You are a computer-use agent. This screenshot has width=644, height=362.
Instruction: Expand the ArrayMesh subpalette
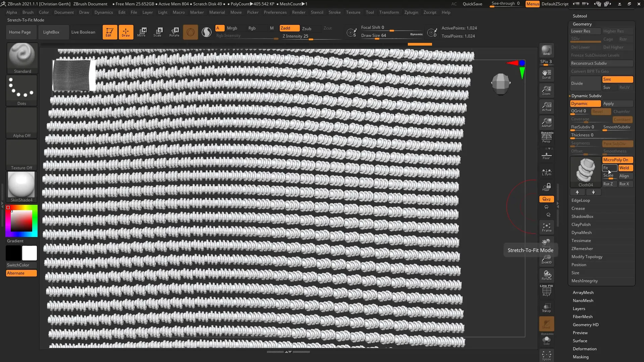coord(583,293)
